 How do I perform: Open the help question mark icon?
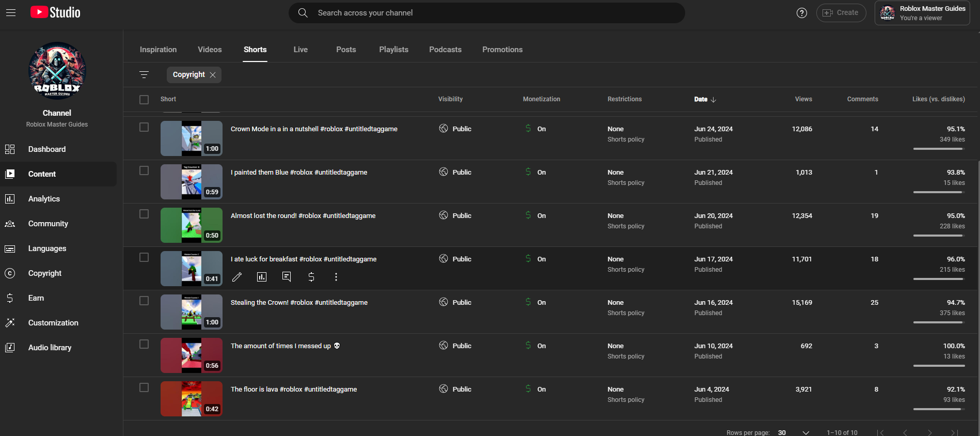802,13
